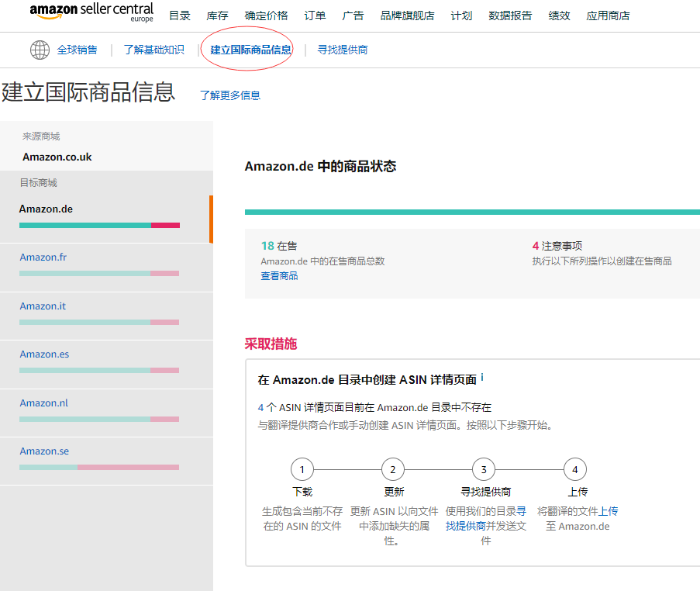Open the 寻找提供商 tab
Screen dimensions: 700x591
[x=343, y=50]
